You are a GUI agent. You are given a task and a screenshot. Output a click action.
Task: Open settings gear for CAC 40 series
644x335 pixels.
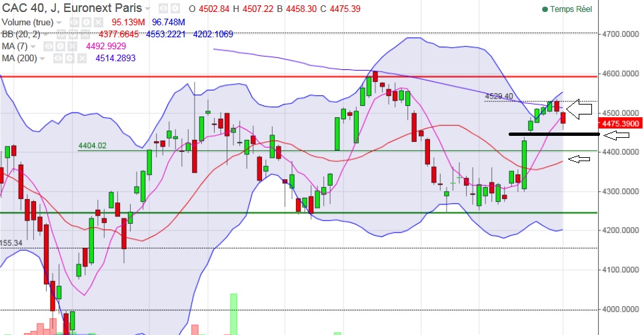click(x=175, y=9)
